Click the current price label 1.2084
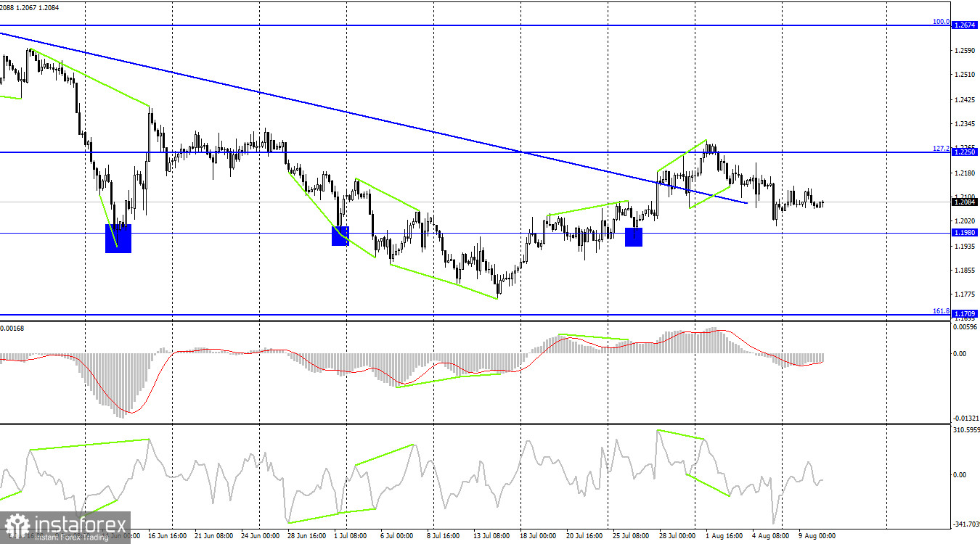Screen dimensions: 980x544 (965, 202)
